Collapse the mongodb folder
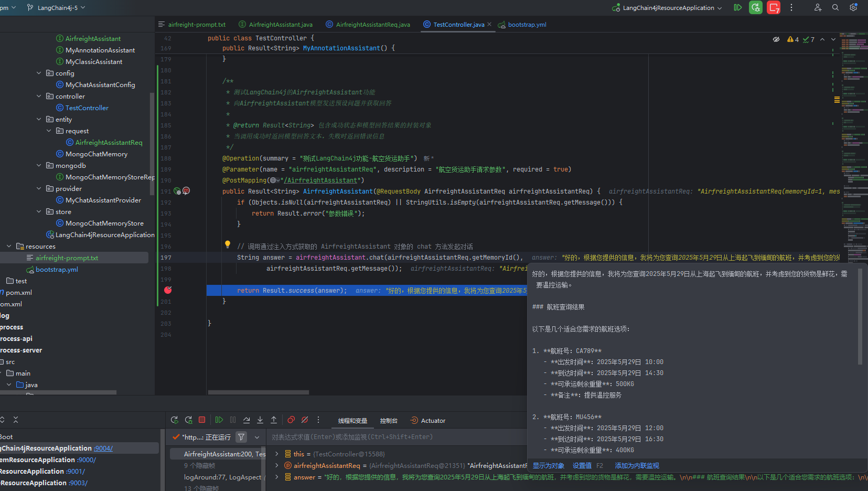 [x=39, y=165]
